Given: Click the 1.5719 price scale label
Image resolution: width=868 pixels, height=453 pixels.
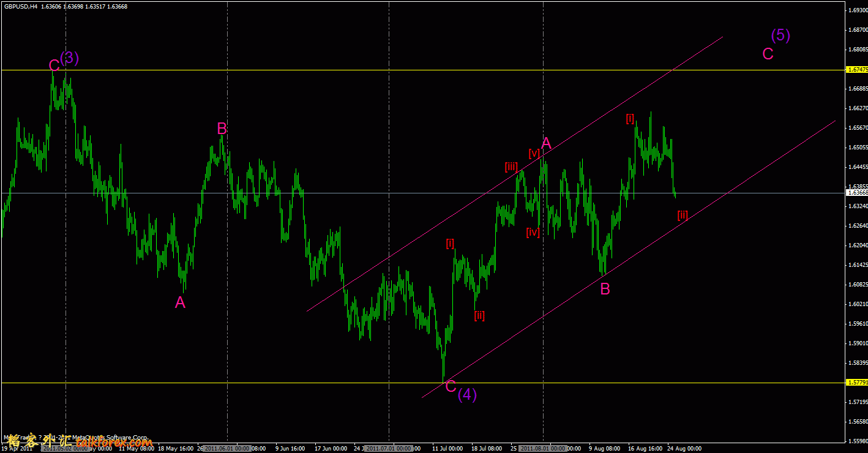Looking at the screenshot, I should 857,402.
